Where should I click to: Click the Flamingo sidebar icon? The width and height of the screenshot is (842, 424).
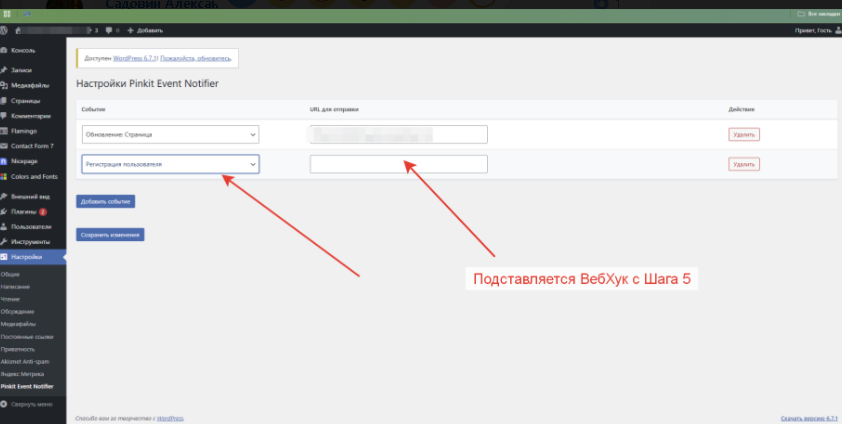point(4,131)
